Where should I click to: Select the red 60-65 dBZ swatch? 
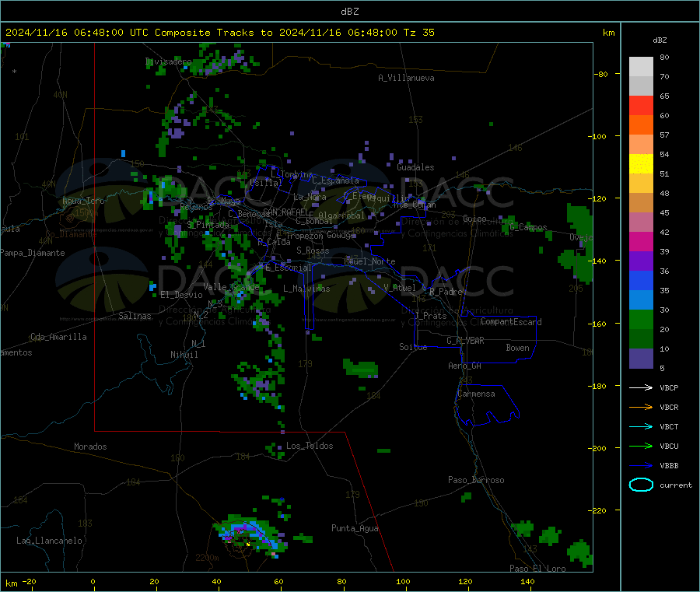coord(641,105)
